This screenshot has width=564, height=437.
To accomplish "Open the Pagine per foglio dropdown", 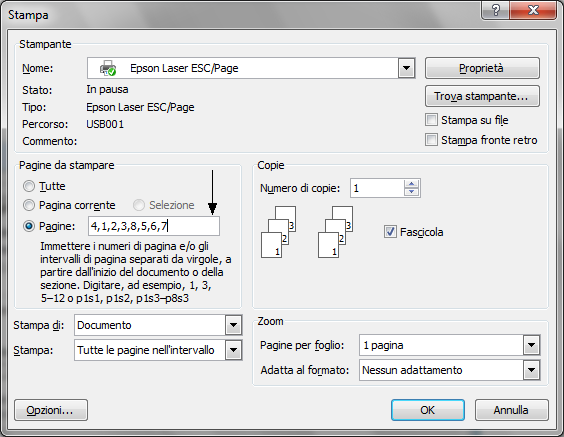I will (x=531, y=345).
